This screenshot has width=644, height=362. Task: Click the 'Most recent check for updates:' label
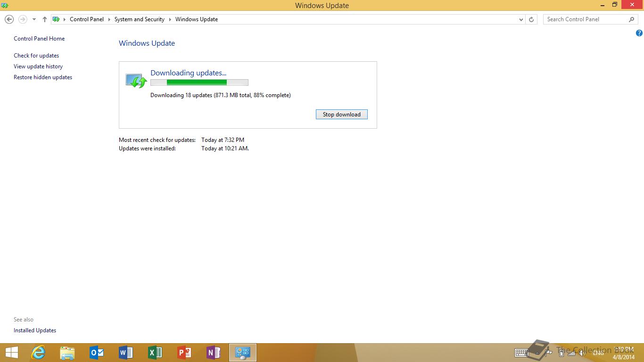(157, 140)
